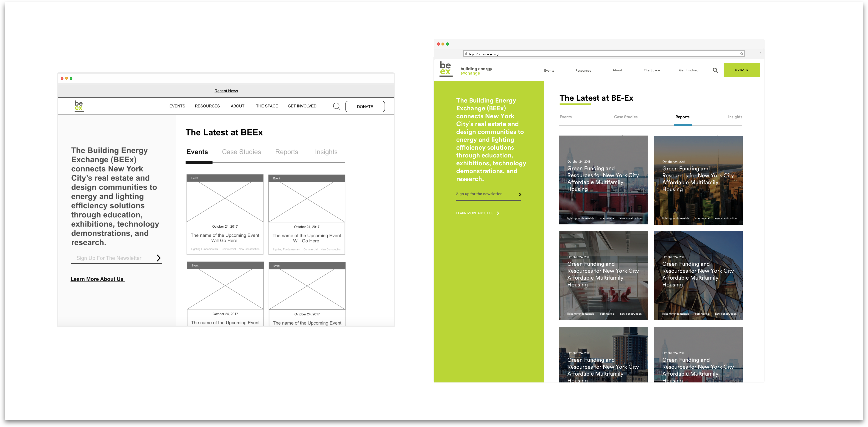Open the Recent News link
The width and height of the screenshot is (868, 427).
[x=226, y=91]
